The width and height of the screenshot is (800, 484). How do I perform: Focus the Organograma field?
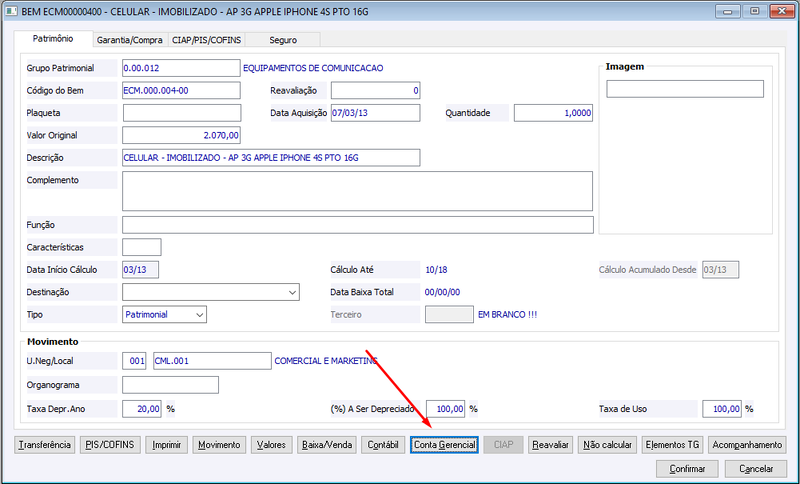[x=170, y=385]
